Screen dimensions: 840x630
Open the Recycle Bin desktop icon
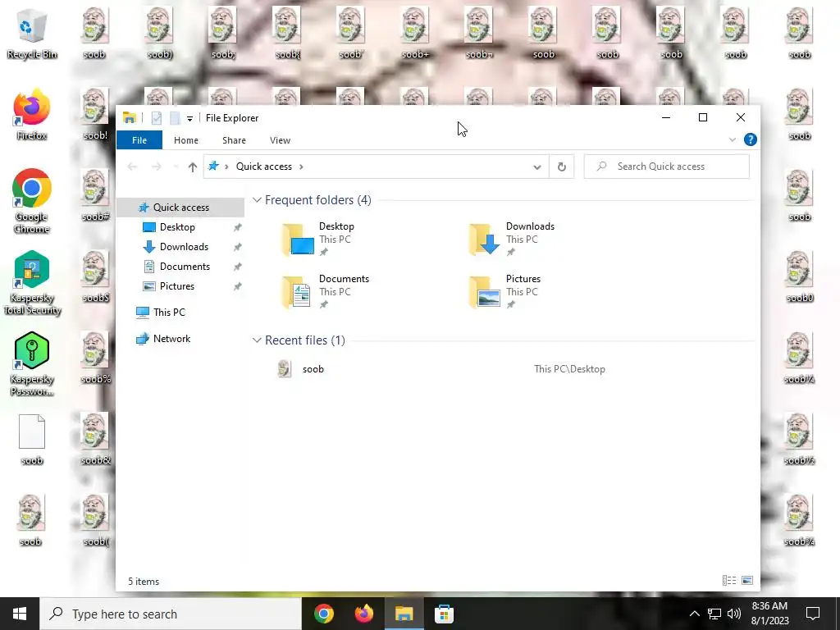click(x=32, y=33)
